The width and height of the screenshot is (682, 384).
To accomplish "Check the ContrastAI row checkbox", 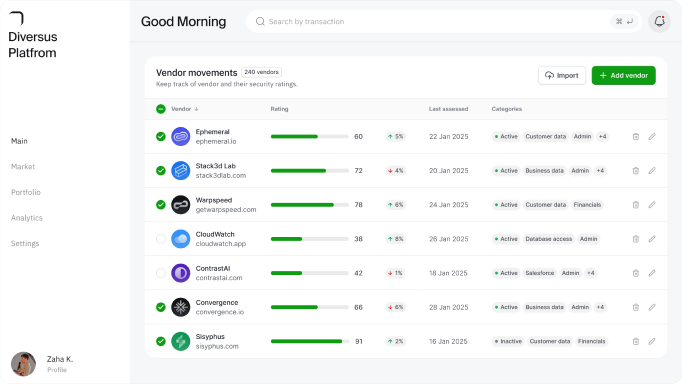I will click(x=160, y=273).
